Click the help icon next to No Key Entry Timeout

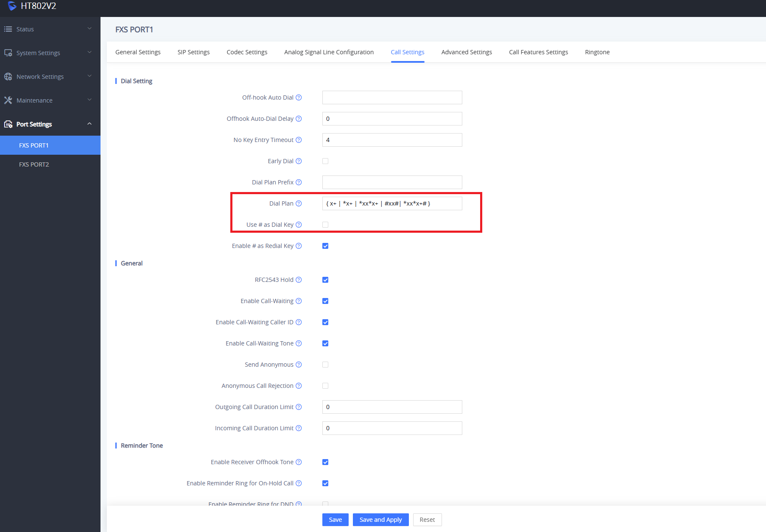[x=299, y=140]
